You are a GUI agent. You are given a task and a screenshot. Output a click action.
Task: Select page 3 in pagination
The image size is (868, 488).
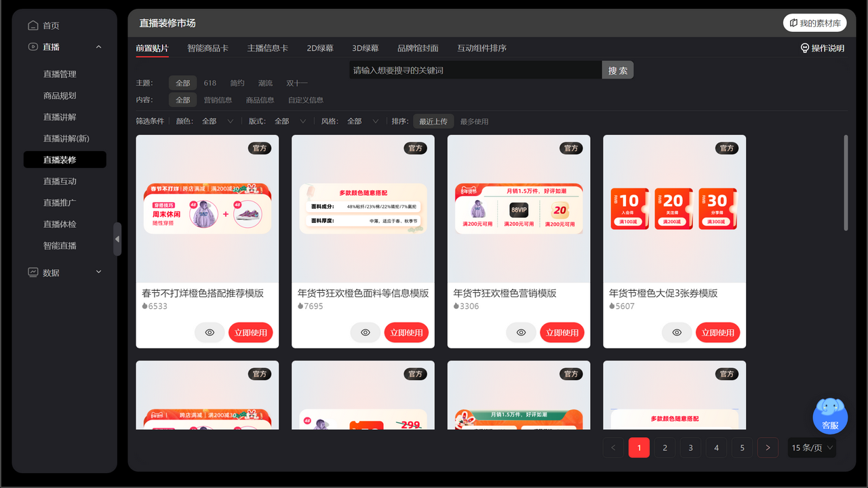(690, 447)
